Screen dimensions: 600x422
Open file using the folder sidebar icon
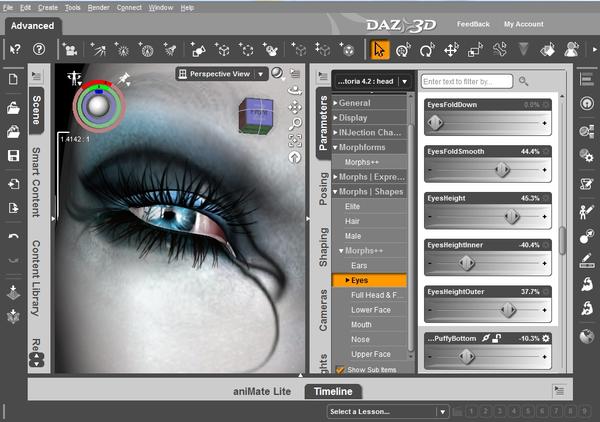tap(13, 108)
